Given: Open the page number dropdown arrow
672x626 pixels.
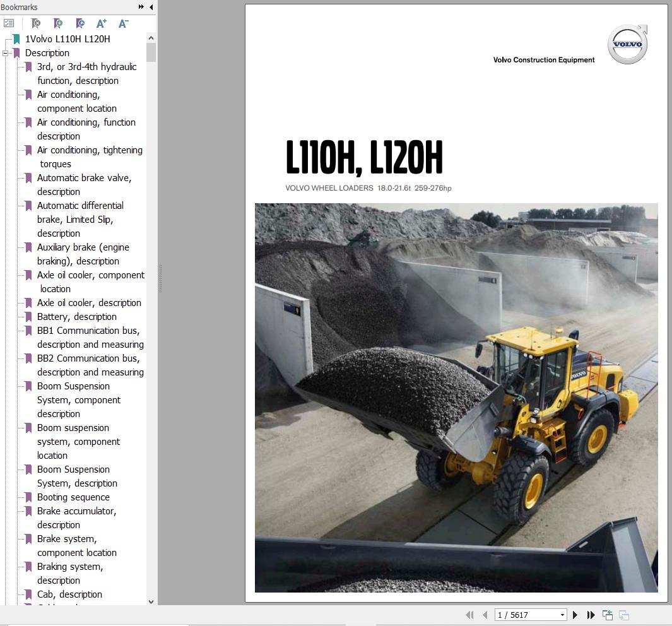Looking at the screenshot, I should (562, 615).
